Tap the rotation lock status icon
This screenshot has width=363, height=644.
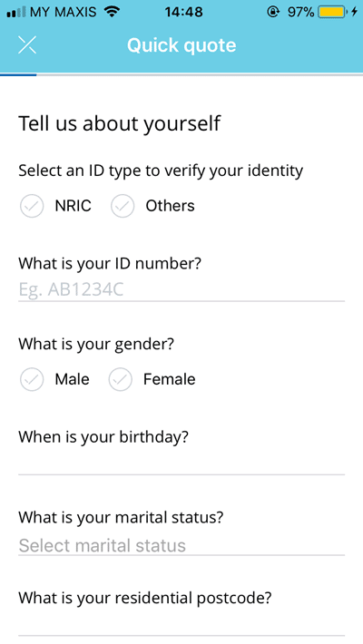pos(273,12)
